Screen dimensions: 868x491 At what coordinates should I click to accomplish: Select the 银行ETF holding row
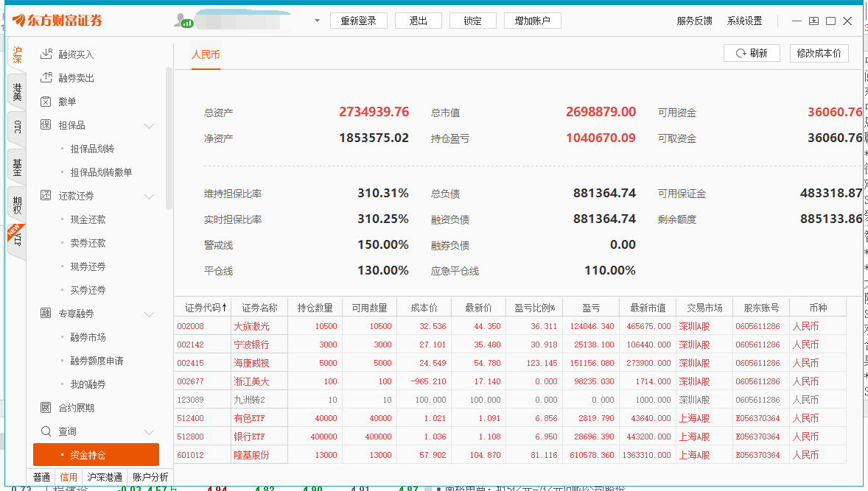511,437
